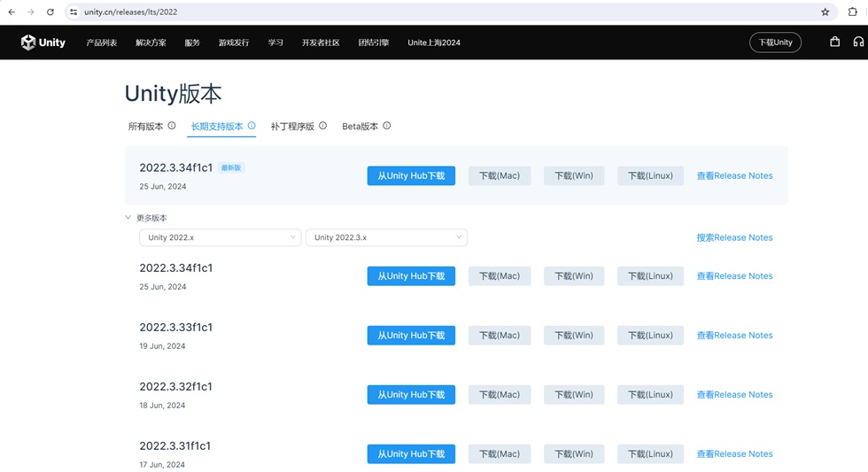Open the browser extensions puzzle icon
The image size is (868, 472).
[x=852, y=12]
